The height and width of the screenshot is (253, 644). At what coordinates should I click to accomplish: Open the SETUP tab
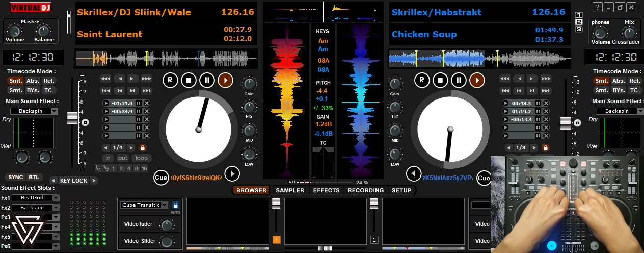[x=401, y=190]
